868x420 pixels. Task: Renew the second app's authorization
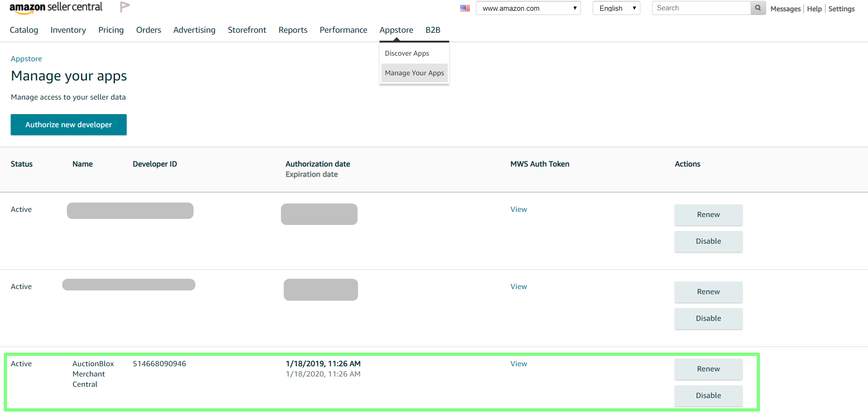coord(708,292)
